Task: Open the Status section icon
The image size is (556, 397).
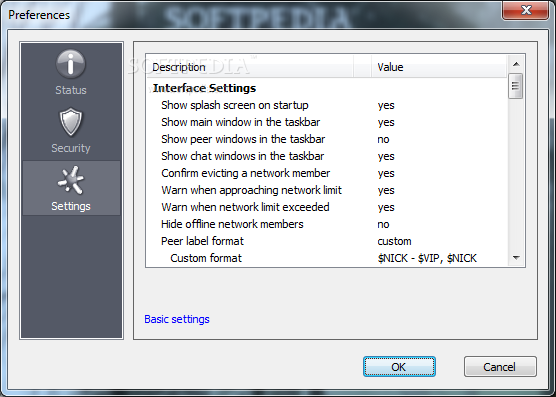Action: tap(71, 64)
